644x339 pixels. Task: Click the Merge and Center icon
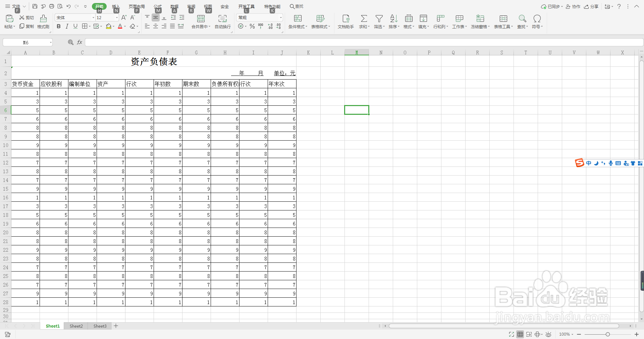tap(201, 18)
